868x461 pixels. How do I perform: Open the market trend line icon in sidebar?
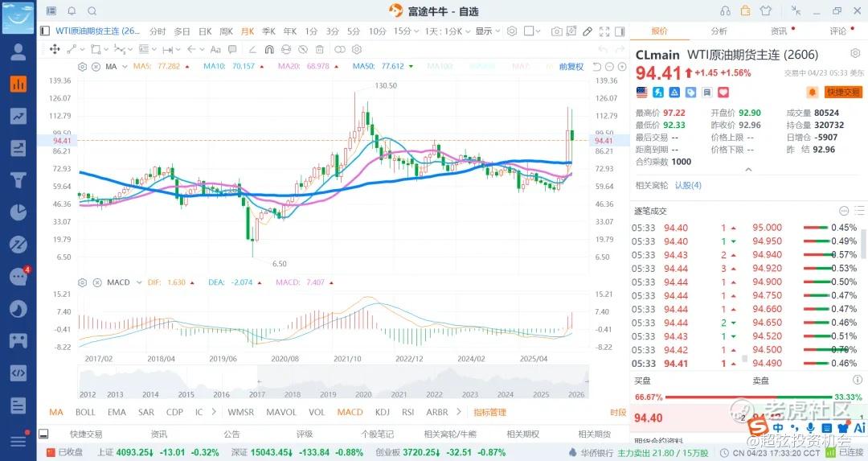pos(18,117)
